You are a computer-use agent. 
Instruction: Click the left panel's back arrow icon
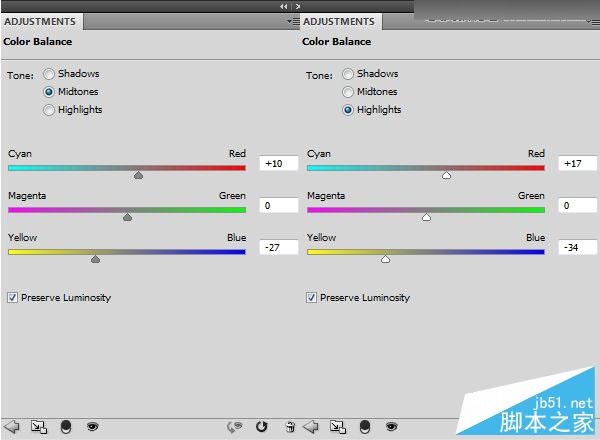click(x=11, y=426)
